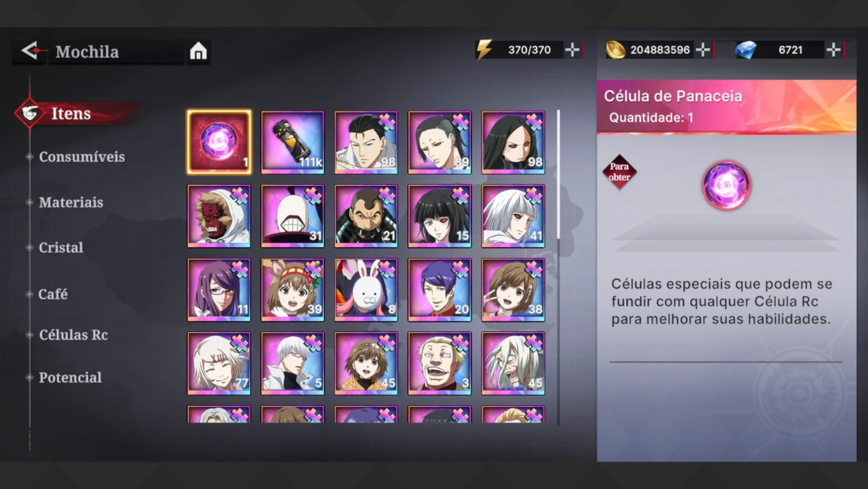
Task: Add stamina with the plus next to 370/370
Action: [x=573, y=50]
